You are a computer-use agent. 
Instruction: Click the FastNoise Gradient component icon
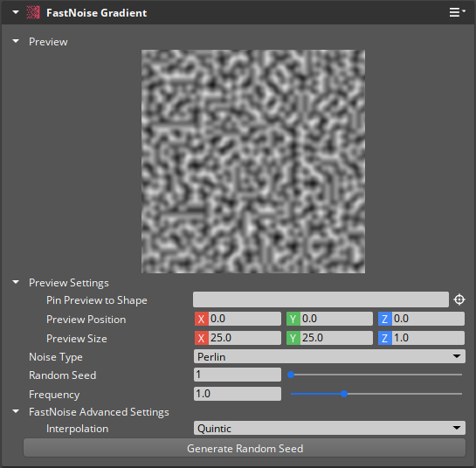33,13
